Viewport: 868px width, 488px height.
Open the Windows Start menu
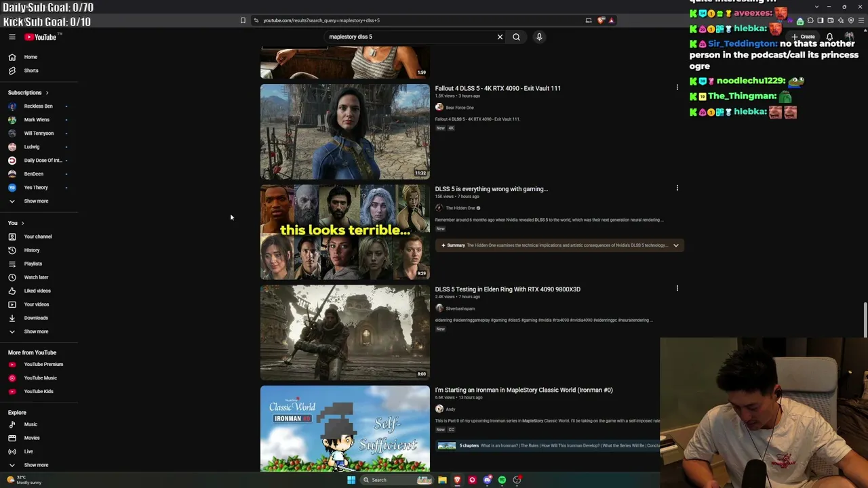[x=351, y=480]
